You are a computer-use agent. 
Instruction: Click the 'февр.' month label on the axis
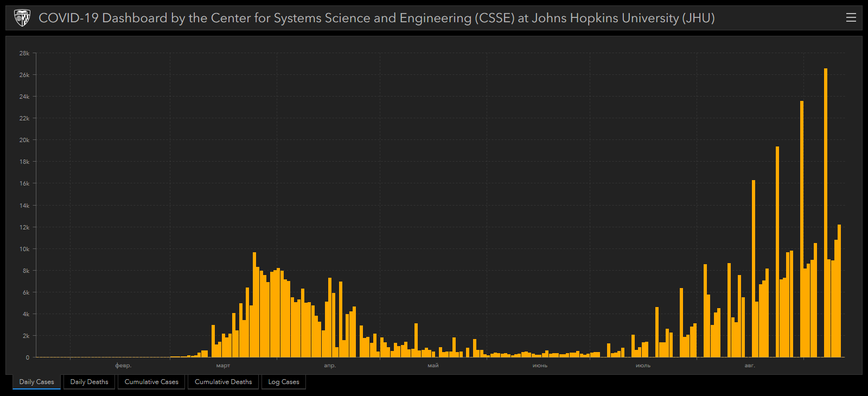click(123, 366)
